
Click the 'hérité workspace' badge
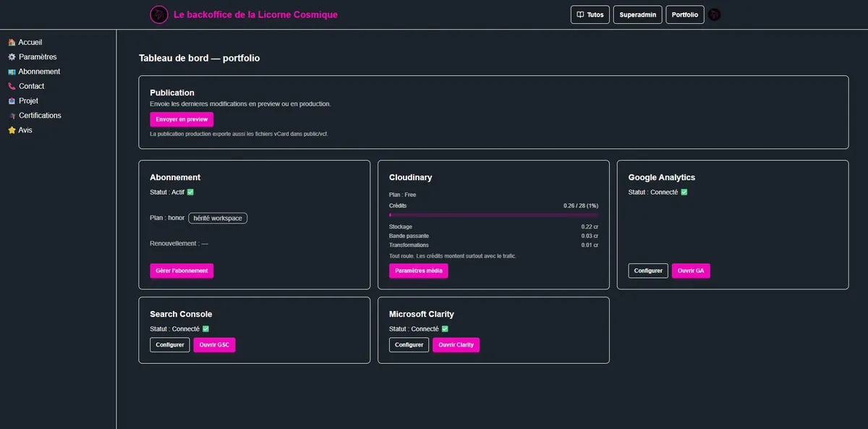[x=218, y=218]
